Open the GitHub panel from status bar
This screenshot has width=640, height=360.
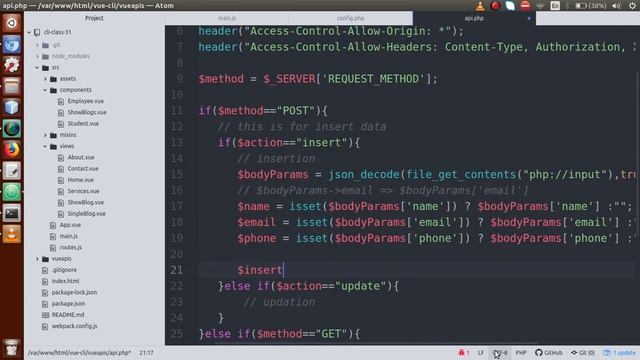click(549, 353)
